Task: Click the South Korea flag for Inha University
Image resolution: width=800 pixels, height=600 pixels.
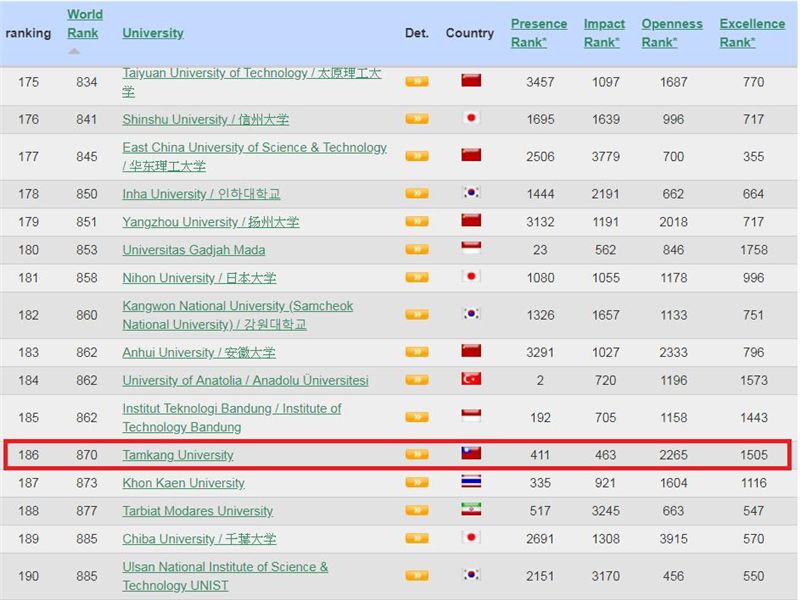Action: (x=470, y=193)
